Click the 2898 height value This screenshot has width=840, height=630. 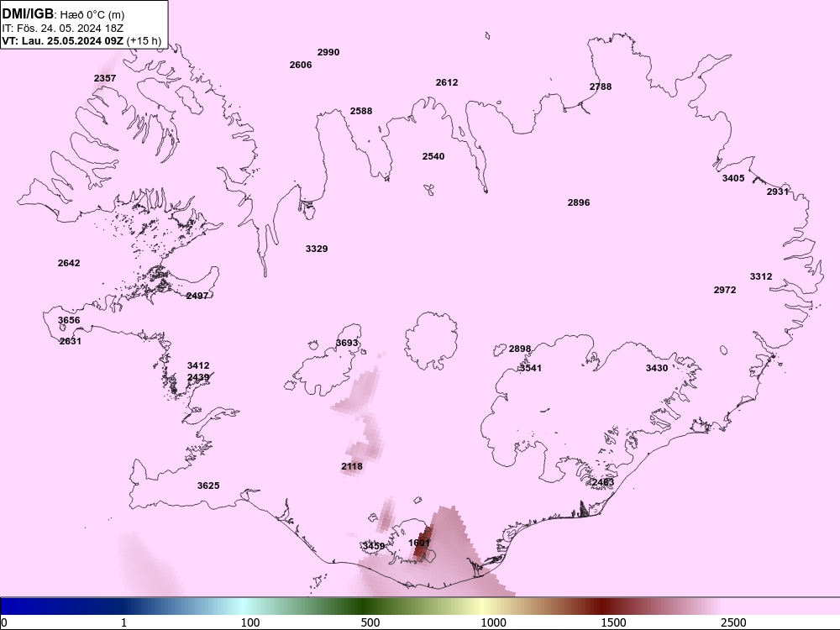click(x=520, y=349)
